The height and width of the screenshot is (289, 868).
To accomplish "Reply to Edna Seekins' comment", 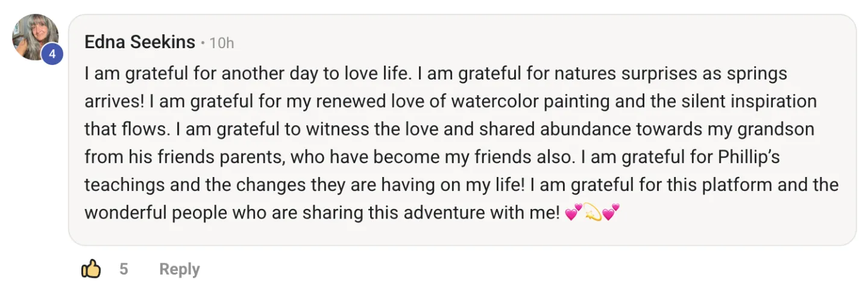I will tap(179, 269).
